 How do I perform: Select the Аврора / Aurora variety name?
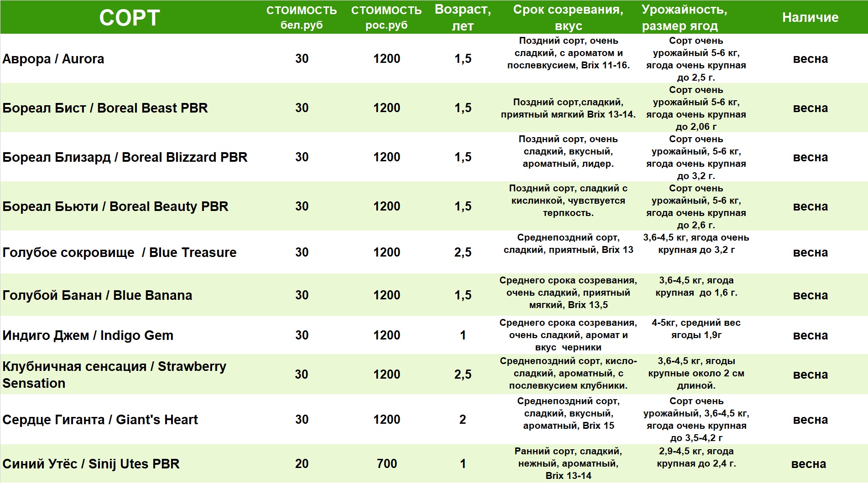pos(53,59)
